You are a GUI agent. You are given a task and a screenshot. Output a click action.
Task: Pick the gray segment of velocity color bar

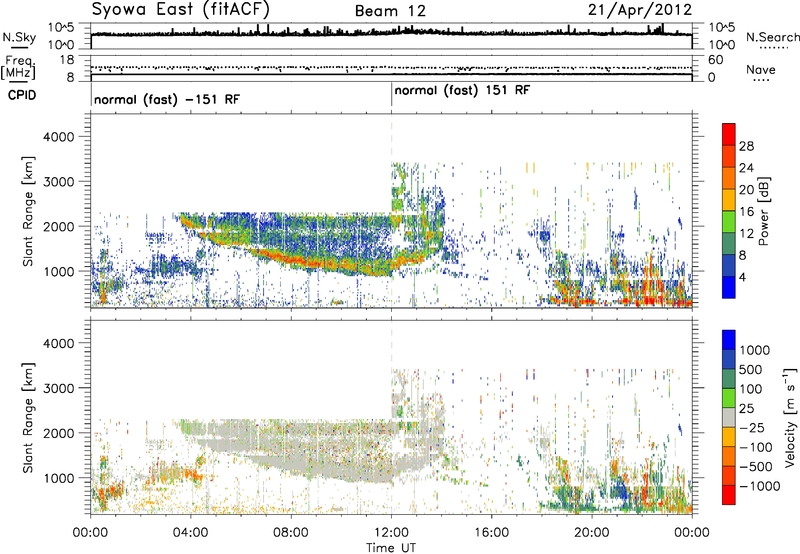click(729, 417)
